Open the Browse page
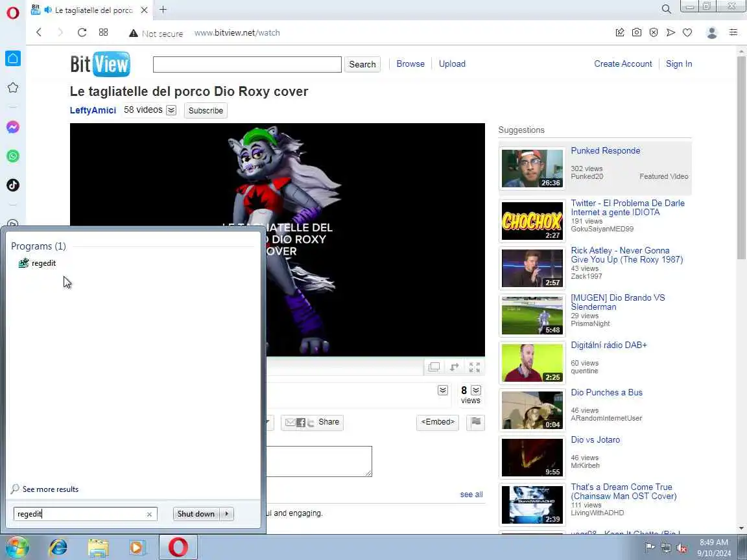Image resolution: width=747 pixels, height=560 pixels. pos(410,64)
